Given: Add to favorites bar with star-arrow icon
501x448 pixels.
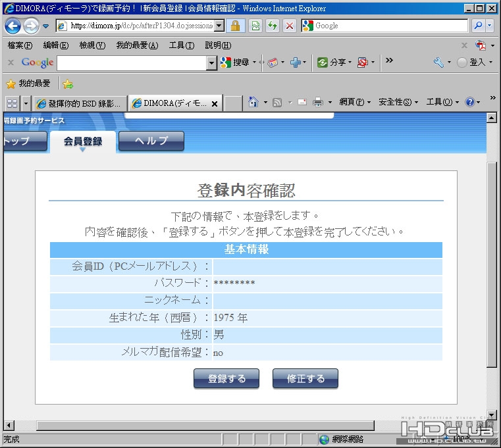Looking at the screenshot, I should [x=68, y=84].
